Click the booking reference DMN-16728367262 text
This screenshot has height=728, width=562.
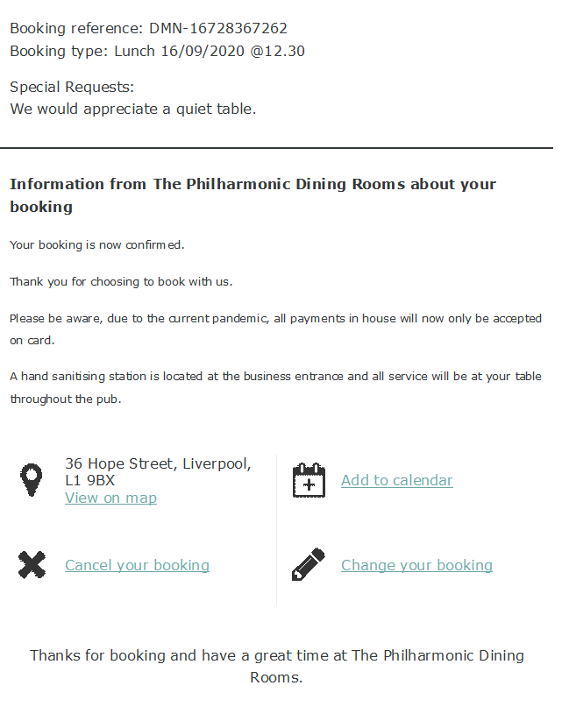coord(218,28)
